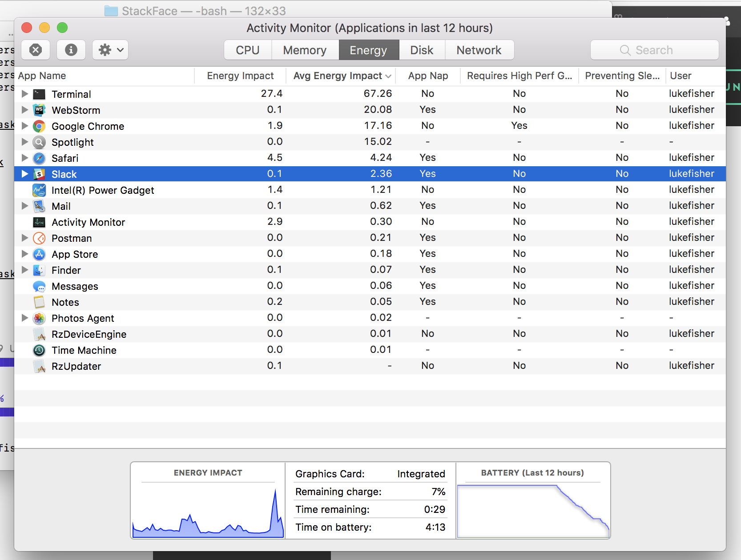
Task: Sort by Avg Energy Impact column
Action: point(341,76)
